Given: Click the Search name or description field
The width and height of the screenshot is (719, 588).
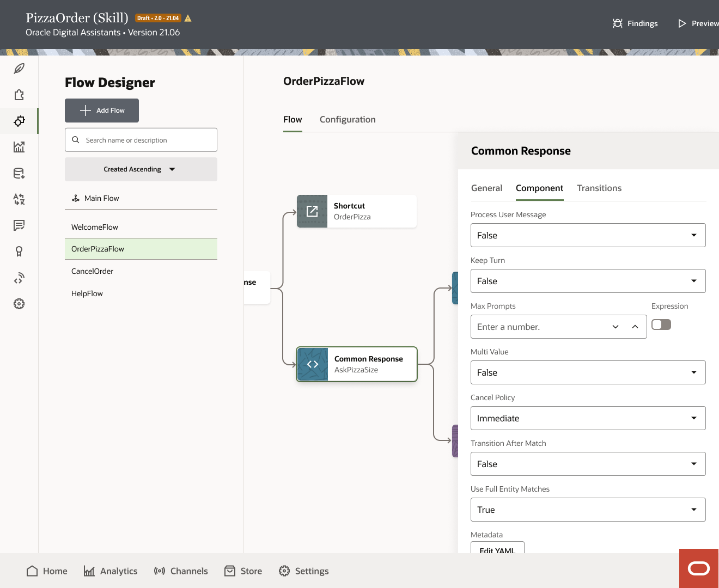Looking at the screenshot, I should tap(141, 140).
